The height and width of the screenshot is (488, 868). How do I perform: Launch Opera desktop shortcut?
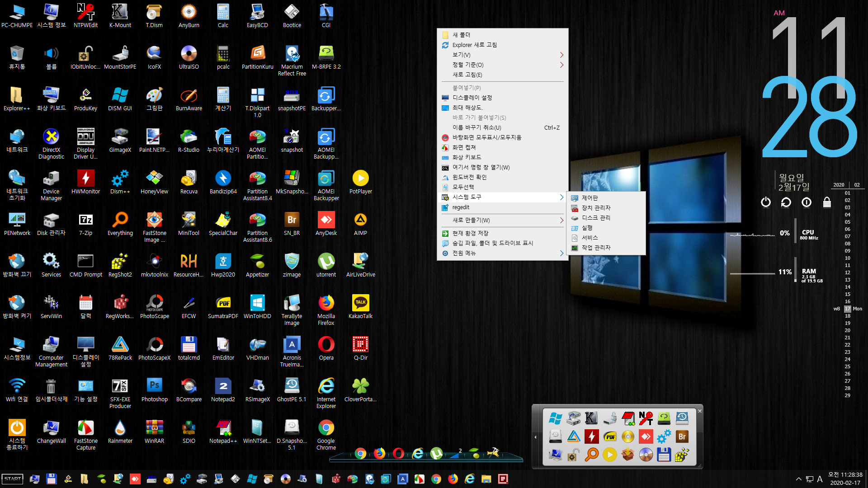326,348
